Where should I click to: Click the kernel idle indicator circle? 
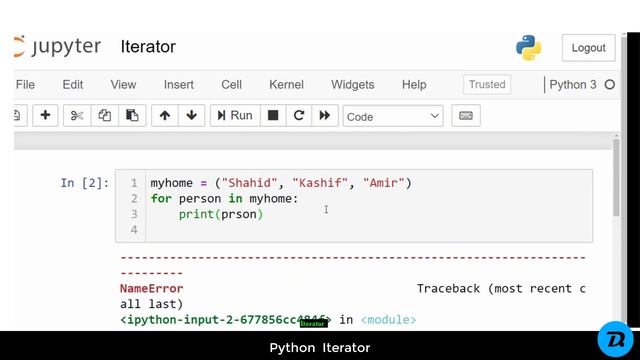click(x=610, y=84)
